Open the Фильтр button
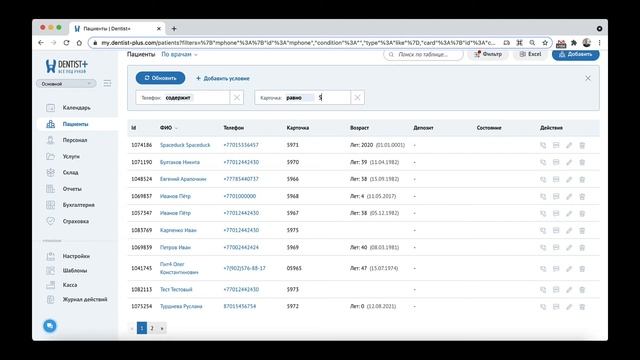This screenshot has width=640, height=360. click(488, 54)
